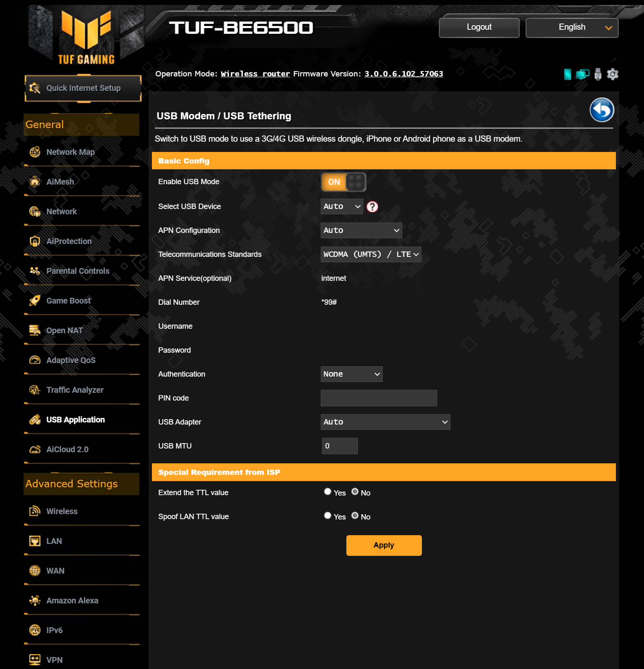Click the TUF Gaming logo
Screen dimensions: 644x669
pyautogui.click(x=86, y=38)
